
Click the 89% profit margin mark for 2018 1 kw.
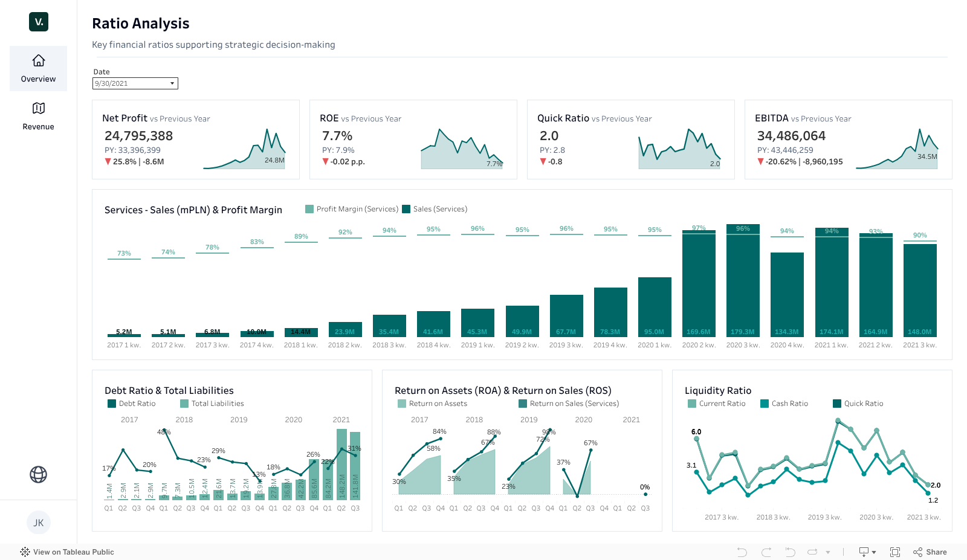pos(301,242)
